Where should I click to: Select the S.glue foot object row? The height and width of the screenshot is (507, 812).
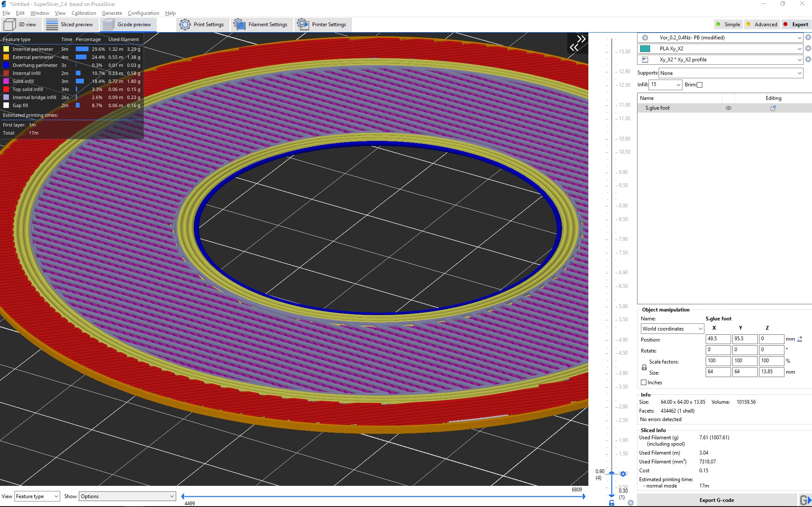pyautogui.click(x=724, y=108)
